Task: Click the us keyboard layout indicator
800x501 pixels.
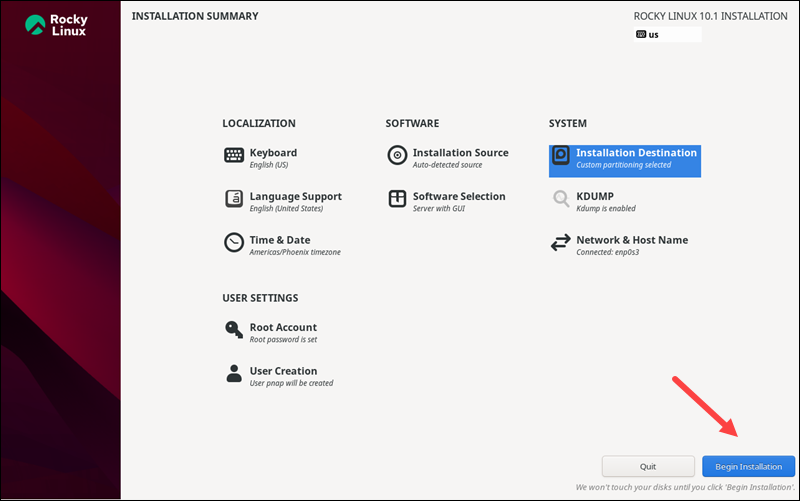Action: click(x=667, y=34)
